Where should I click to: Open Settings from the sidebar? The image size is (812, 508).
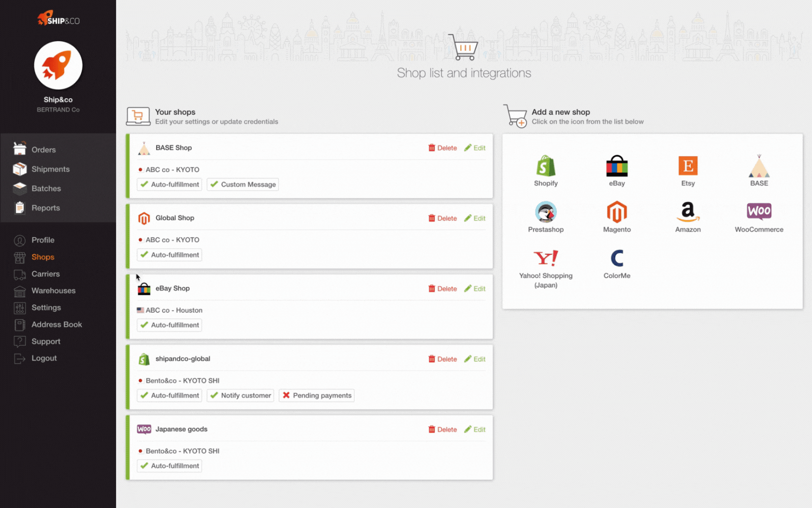click(46, 308)
